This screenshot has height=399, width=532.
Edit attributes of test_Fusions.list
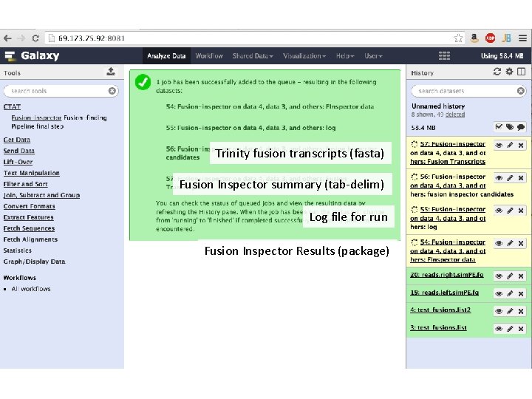(510, 328)
